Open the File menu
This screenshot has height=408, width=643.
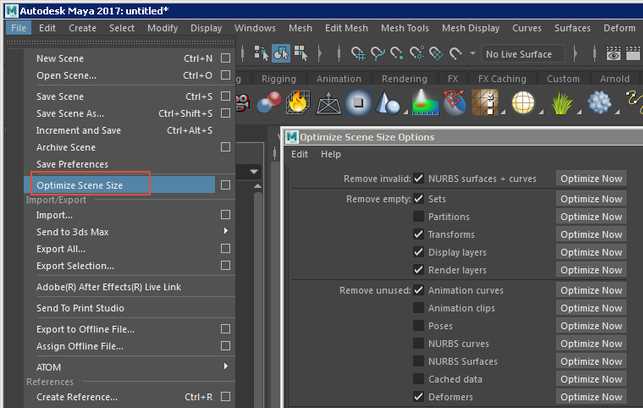(19, 28)
